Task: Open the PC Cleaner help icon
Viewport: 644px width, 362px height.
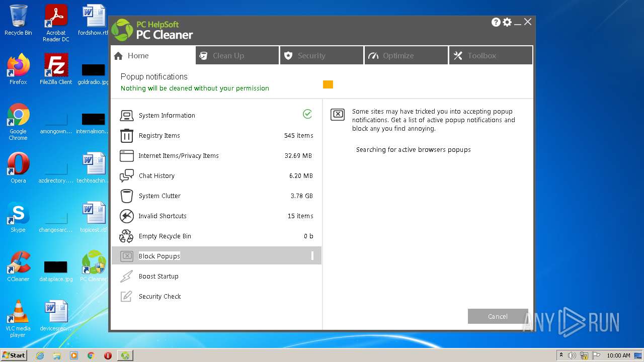Action: (496, 22)
